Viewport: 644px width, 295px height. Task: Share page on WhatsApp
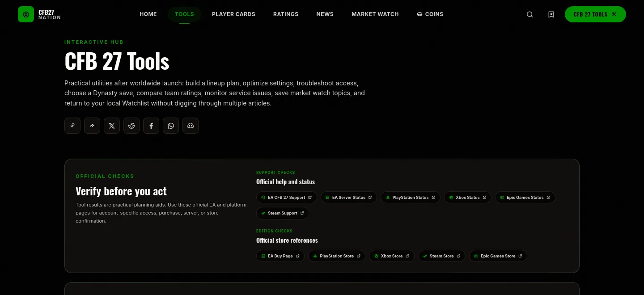[x=171, y=126]
